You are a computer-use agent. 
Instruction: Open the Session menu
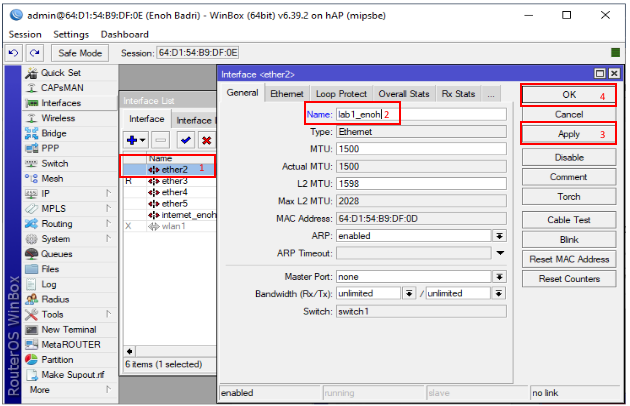[25, 35]
